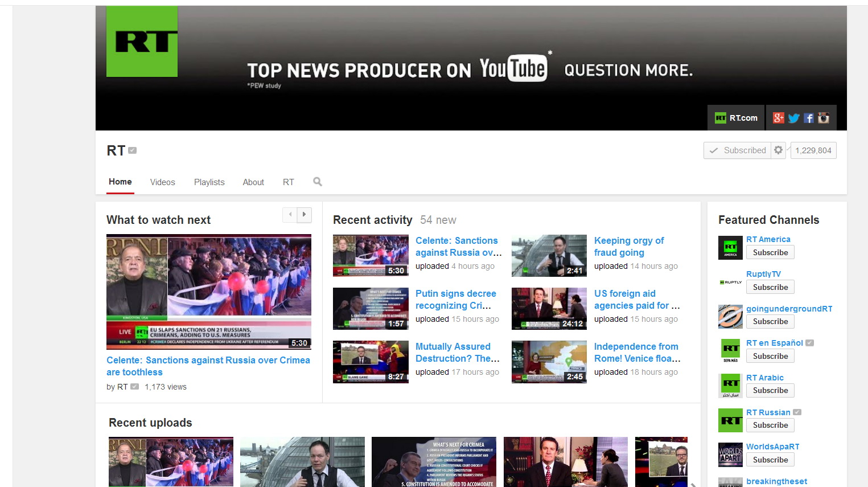Subscribe to RT America
Viewport: 868px width, 487px height.
click(x=771, y=252)
